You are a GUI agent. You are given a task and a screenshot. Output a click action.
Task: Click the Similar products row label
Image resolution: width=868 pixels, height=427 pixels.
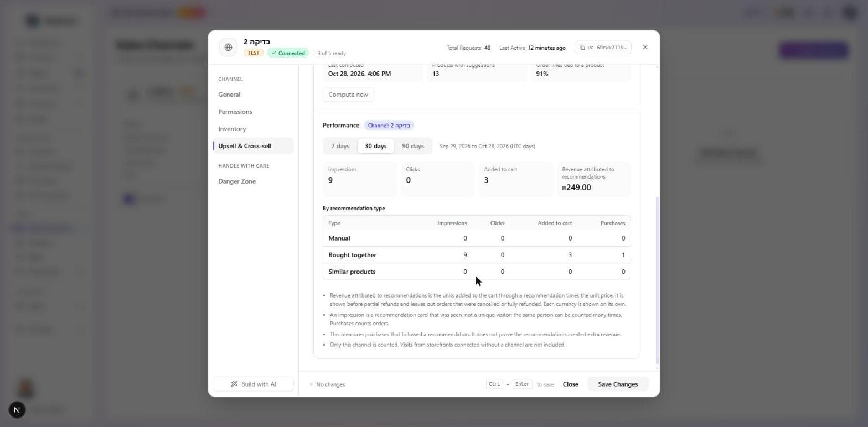(x=352, y=272)
